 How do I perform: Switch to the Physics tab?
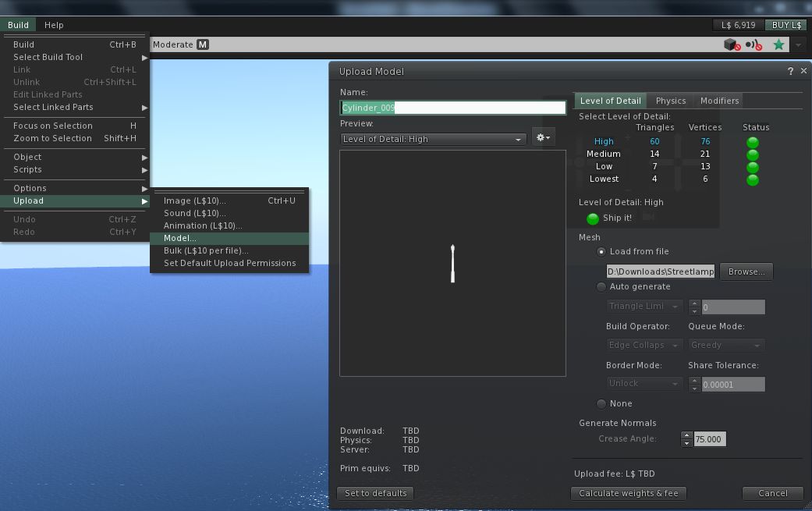(670, 101)
